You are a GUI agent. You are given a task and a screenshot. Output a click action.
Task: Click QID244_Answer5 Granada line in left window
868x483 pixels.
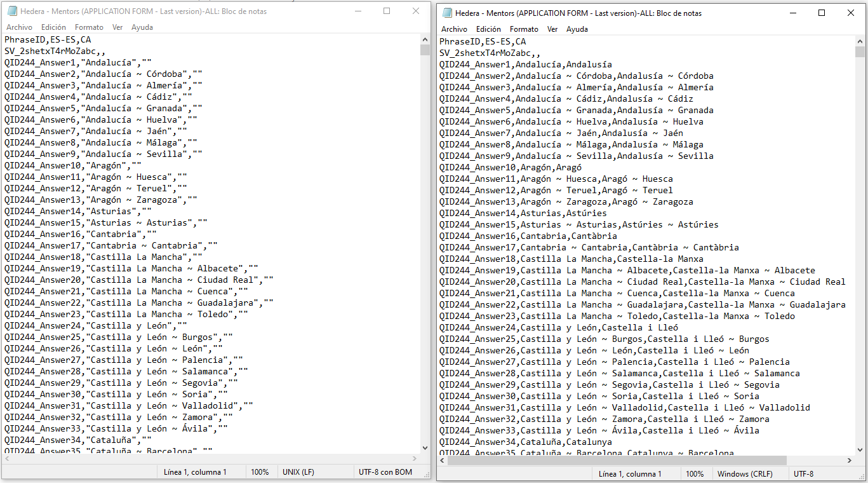click(103, 108)
